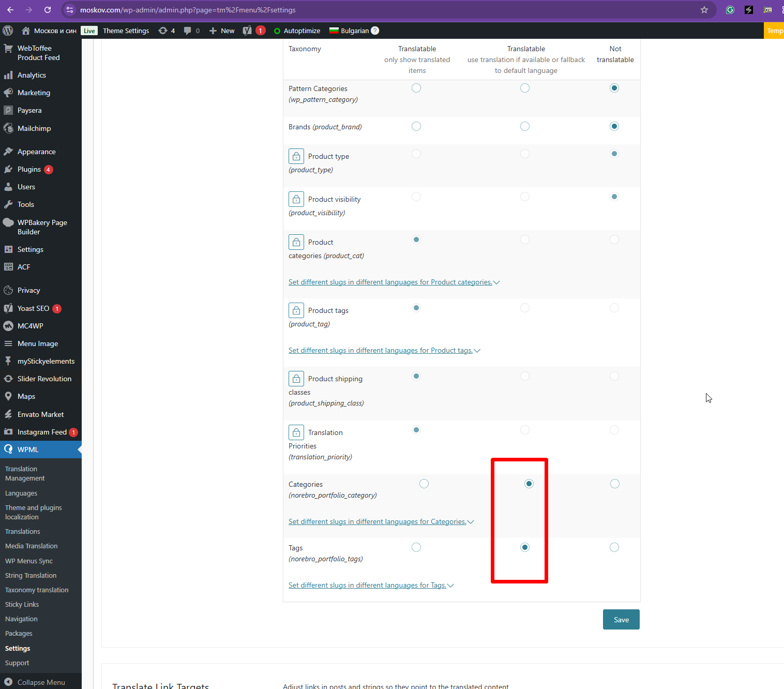The width and height of the screenshot is (784, 689).
Task: Click the Slider Revolution icon
Action: (x=8, y=379)
